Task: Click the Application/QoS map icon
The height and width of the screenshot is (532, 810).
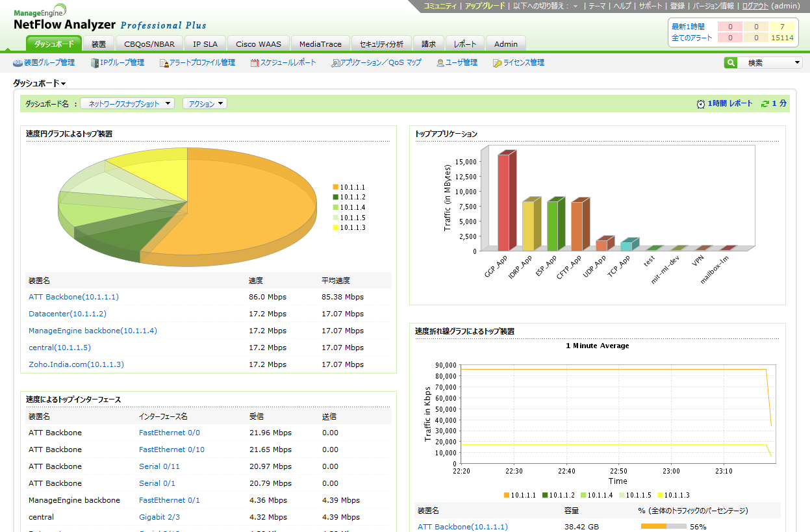Action: [335, 63]
